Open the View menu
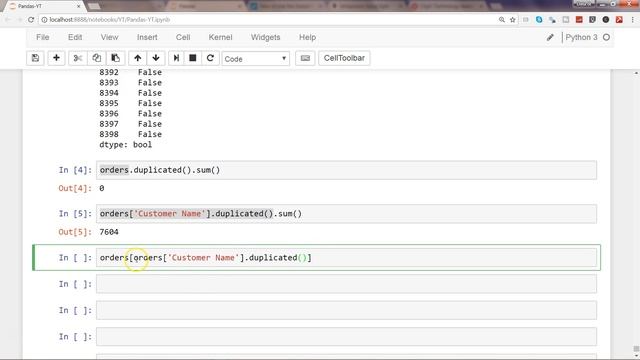Image resolution: width=640 pixels, height=360 pixels. [109, 37]
